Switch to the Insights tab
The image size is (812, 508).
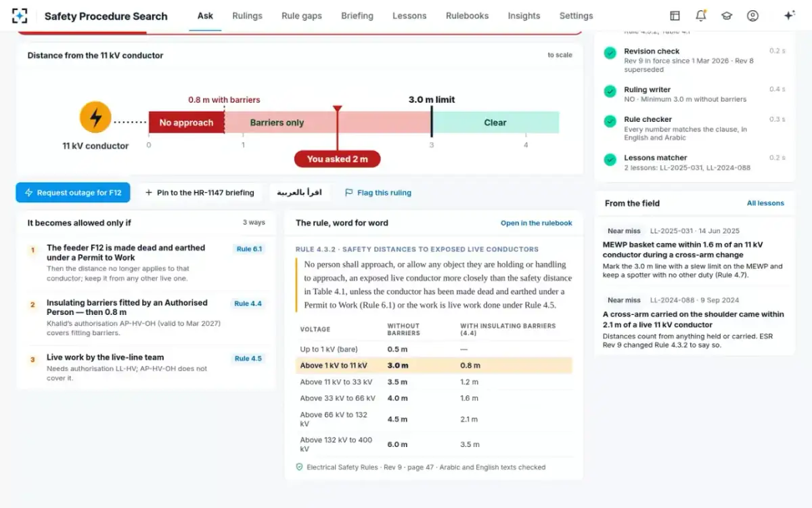tap(524, 16)
